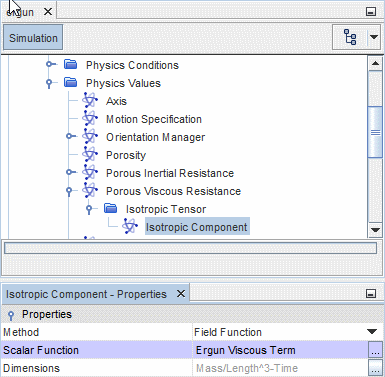The image size is (385, 377).
Task: Click the tree scrollbar down arrow
Action: point(375,230)
